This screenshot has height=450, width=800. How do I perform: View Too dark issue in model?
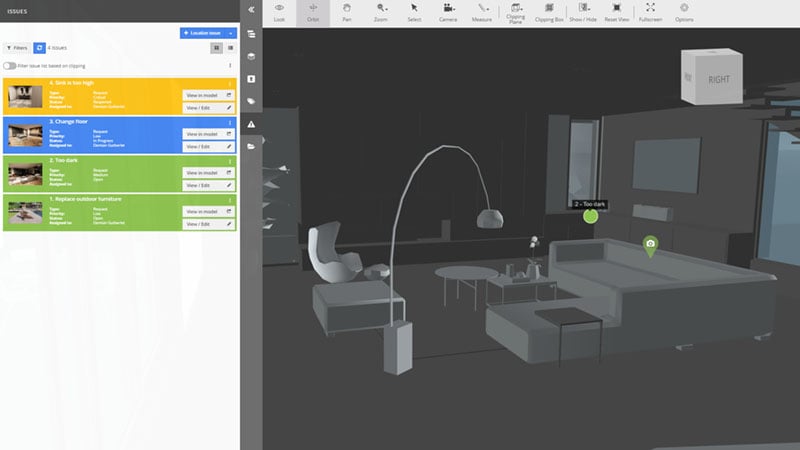[x=208, y=173]
